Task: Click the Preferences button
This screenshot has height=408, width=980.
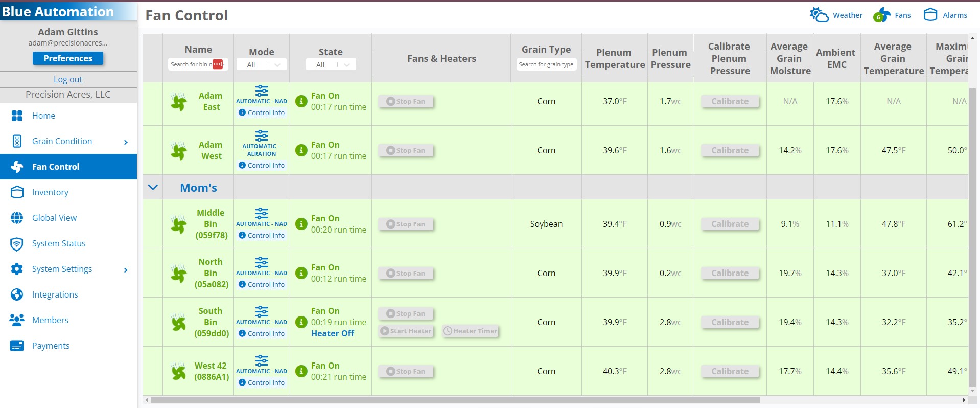Action: coord(68,58)
